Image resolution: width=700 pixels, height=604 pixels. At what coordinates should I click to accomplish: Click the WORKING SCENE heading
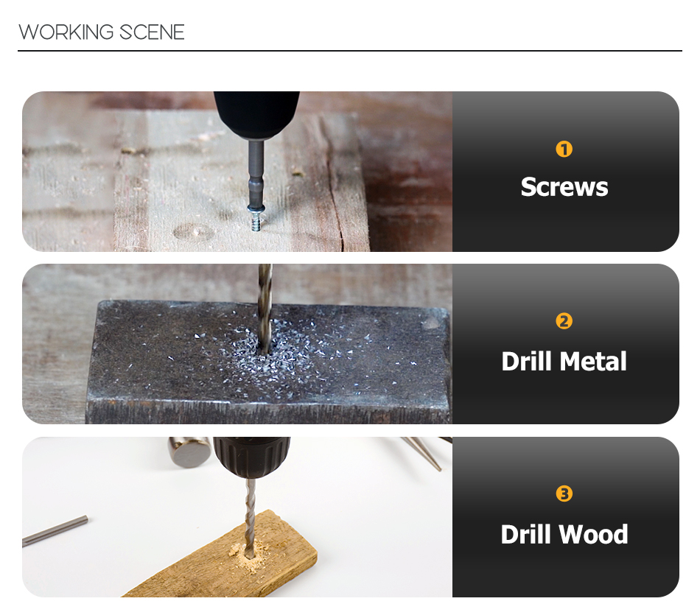102,32
